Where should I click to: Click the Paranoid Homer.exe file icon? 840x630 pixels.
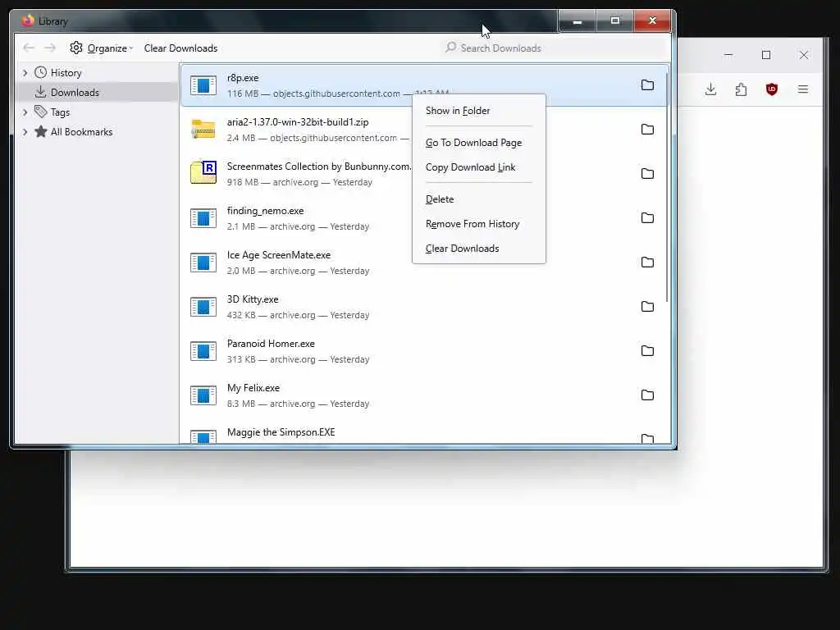[203, 351]
